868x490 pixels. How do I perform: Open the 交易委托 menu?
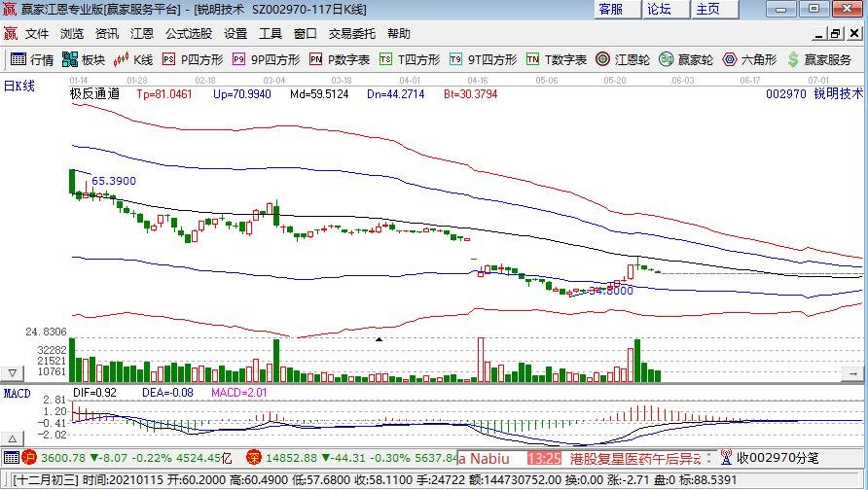(x=352, y=34)
